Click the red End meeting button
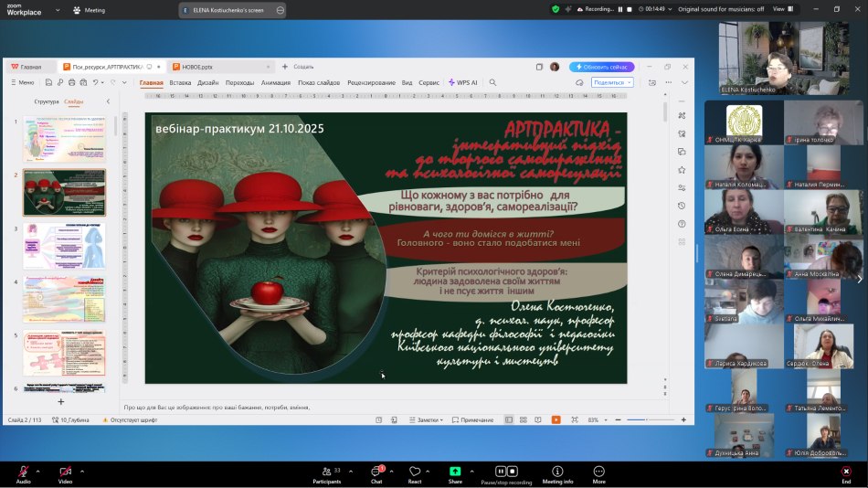 tap(846, 472)
